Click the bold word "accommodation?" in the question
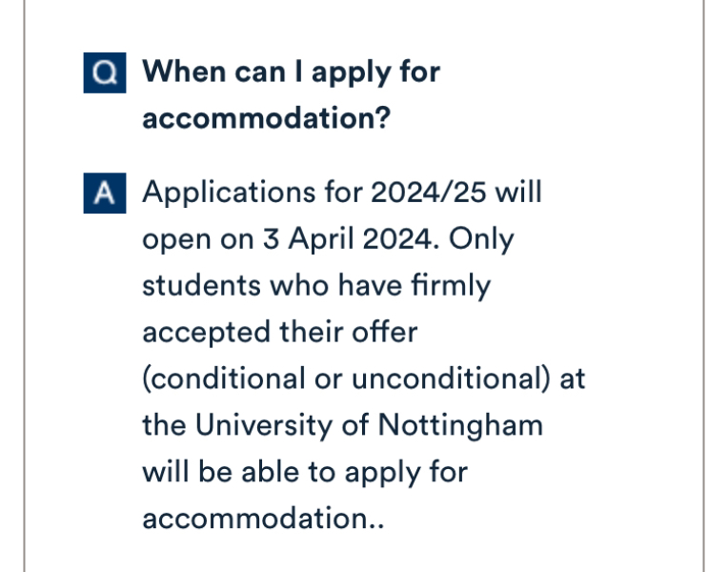Viewport: 728px width, 572px height. coord(266,120)
